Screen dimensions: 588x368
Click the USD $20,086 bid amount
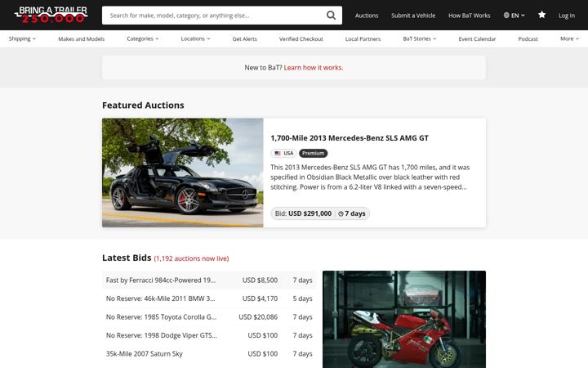click(x=258, y=317)
